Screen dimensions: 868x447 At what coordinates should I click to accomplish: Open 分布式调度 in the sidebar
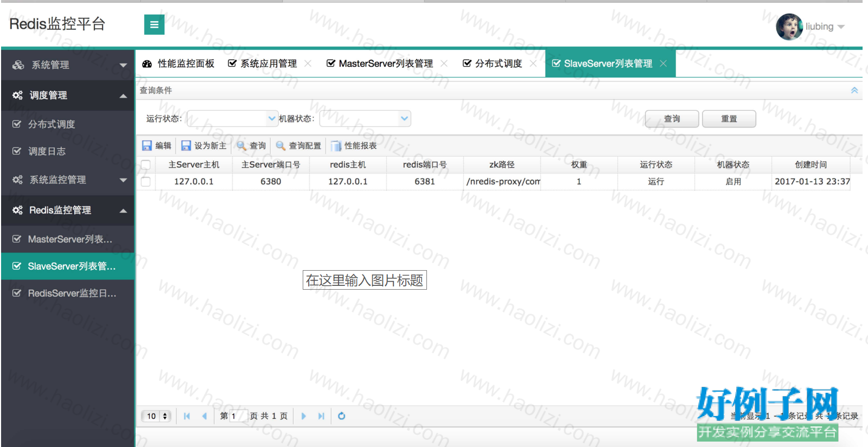(x=68, y=124)
